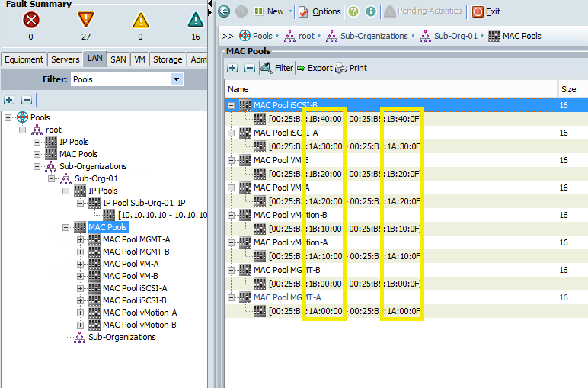
Task: Expand all rows with plus icon in MAC Pools
Action: pos(233,68)
